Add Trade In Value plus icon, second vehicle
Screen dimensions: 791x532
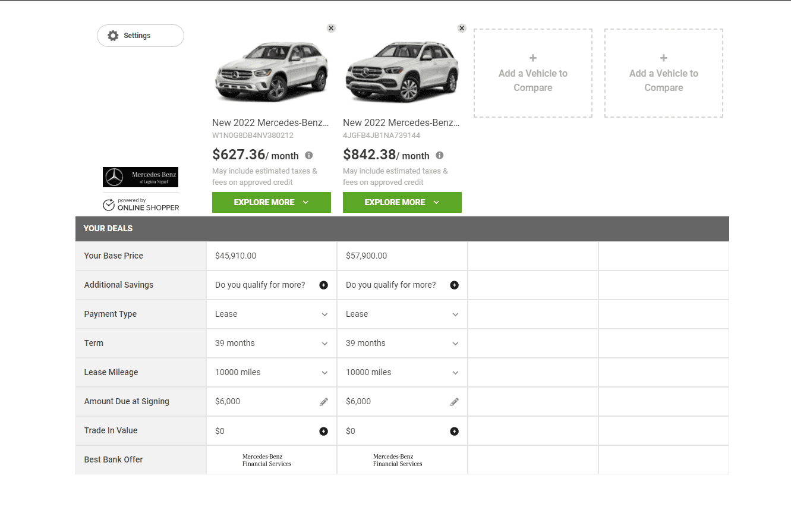coord(455,431)
